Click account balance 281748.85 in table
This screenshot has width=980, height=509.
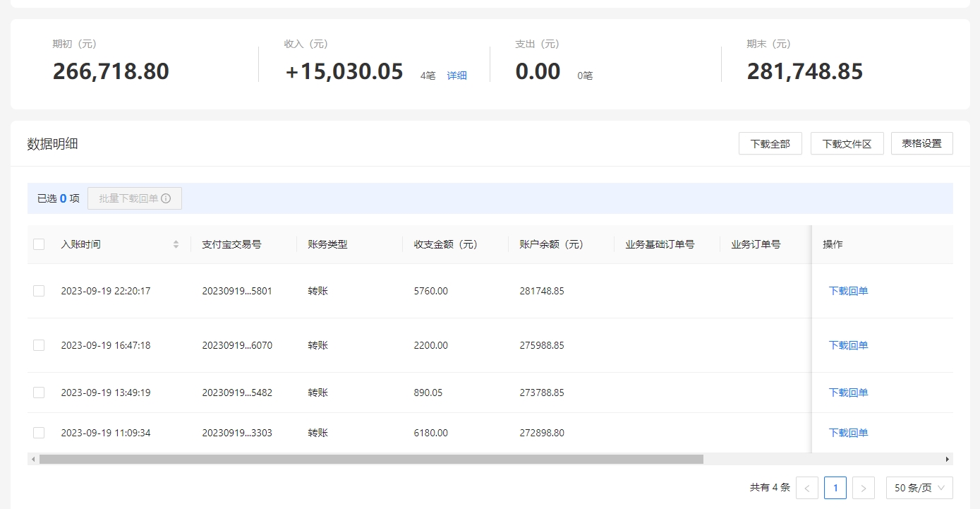pyautogui.click(x=542, y=291)
